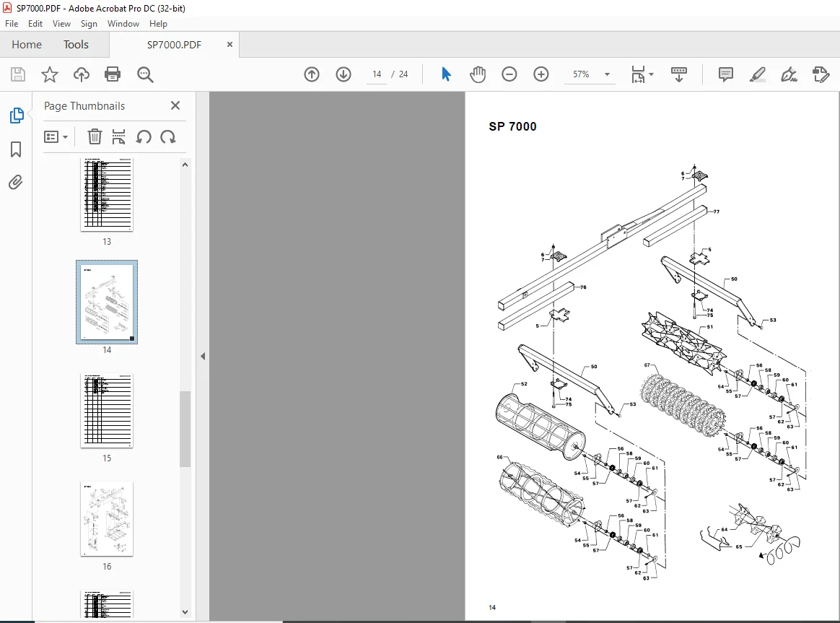Open the View menu
This screenshot has height=623, width=840.
pyautogui.click(x=61, y=24)
